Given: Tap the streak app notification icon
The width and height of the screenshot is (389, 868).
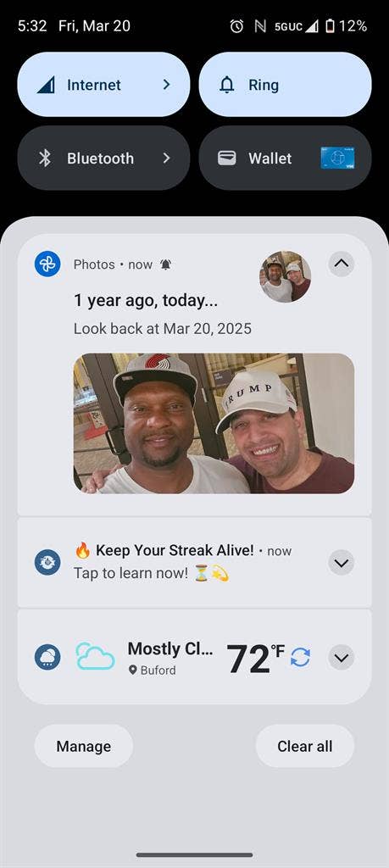Looking at the screenshot, I should pyautogui.click(x=47, y=563).
